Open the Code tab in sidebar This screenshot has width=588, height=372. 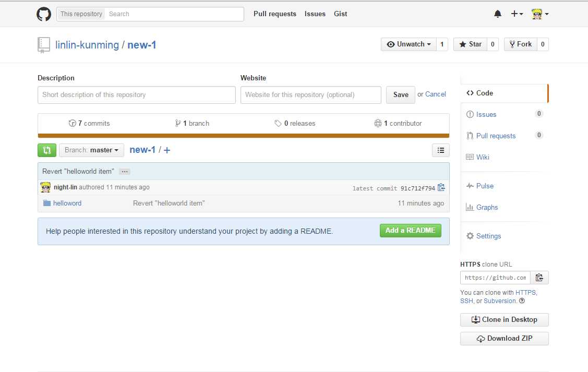point(505,93)
